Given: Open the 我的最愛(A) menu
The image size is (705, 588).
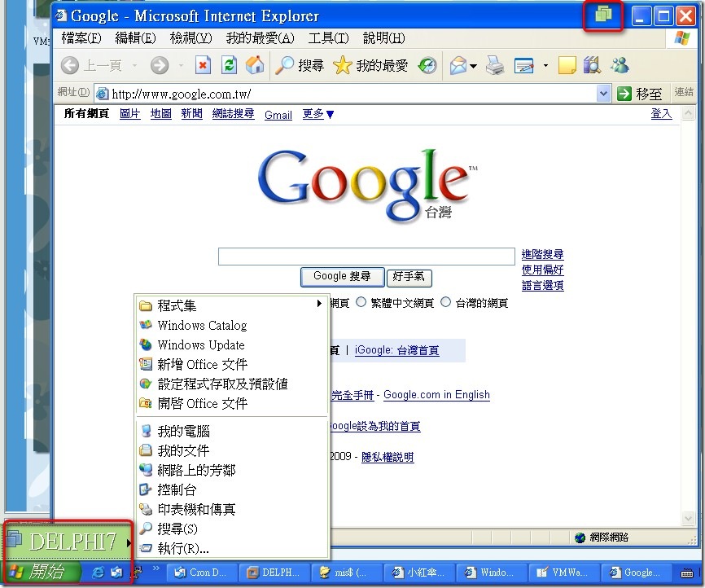Looking at the screenshot, I should [260, 38].
